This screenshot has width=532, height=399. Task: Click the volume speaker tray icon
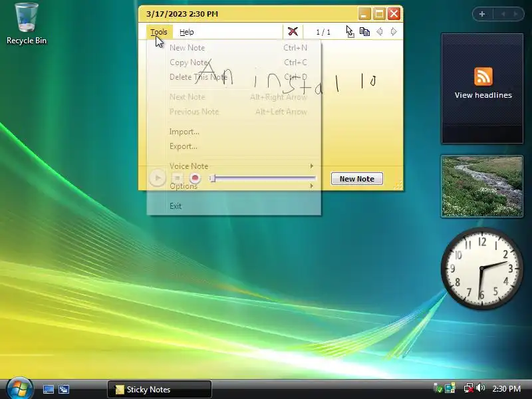480,388
